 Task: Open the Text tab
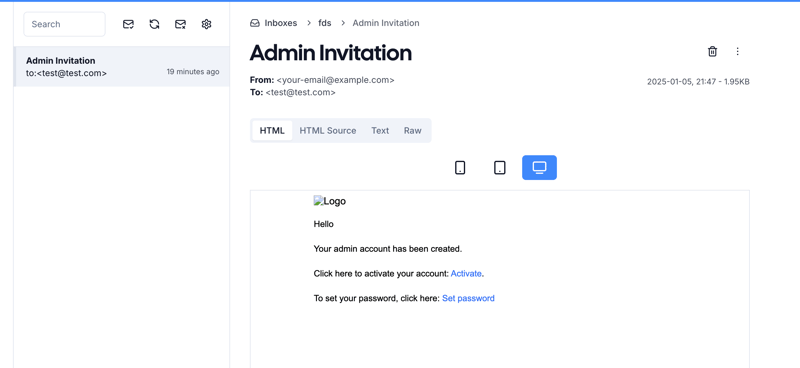(380, 131)
